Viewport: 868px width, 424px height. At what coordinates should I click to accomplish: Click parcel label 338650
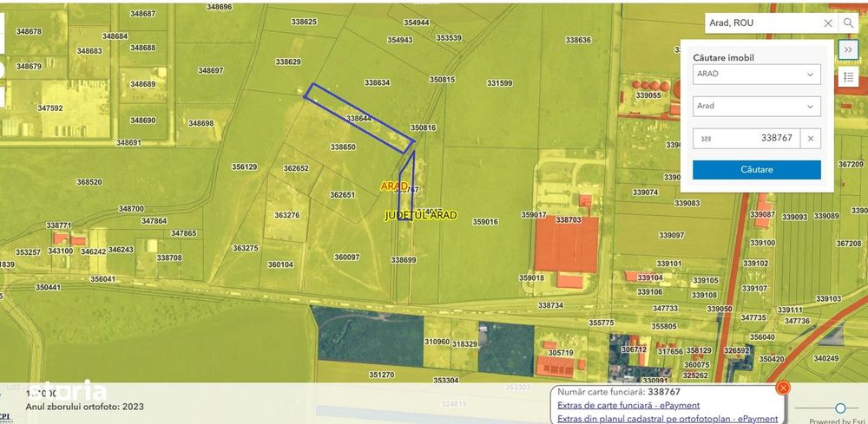point(343,147)
